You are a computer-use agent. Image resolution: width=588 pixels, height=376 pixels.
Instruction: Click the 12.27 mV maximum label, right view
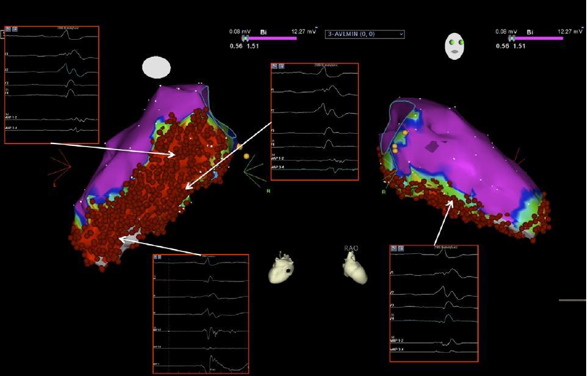(570, 32)
